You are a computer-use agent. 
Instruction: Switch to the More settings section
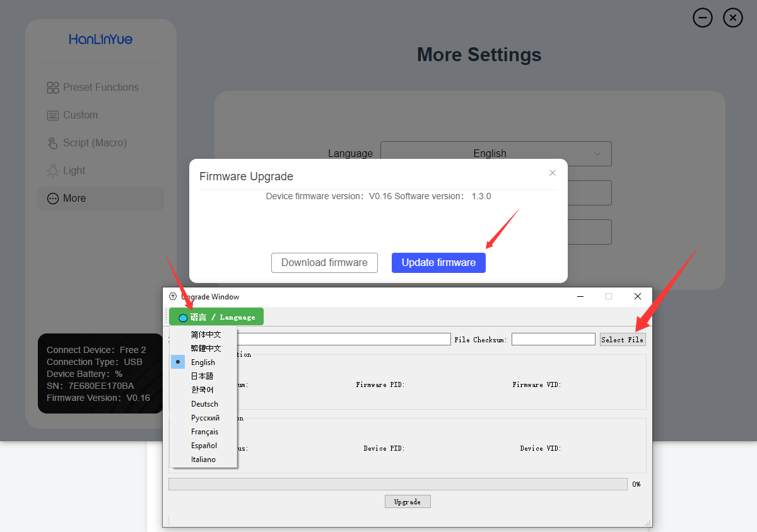pos(74,198)
